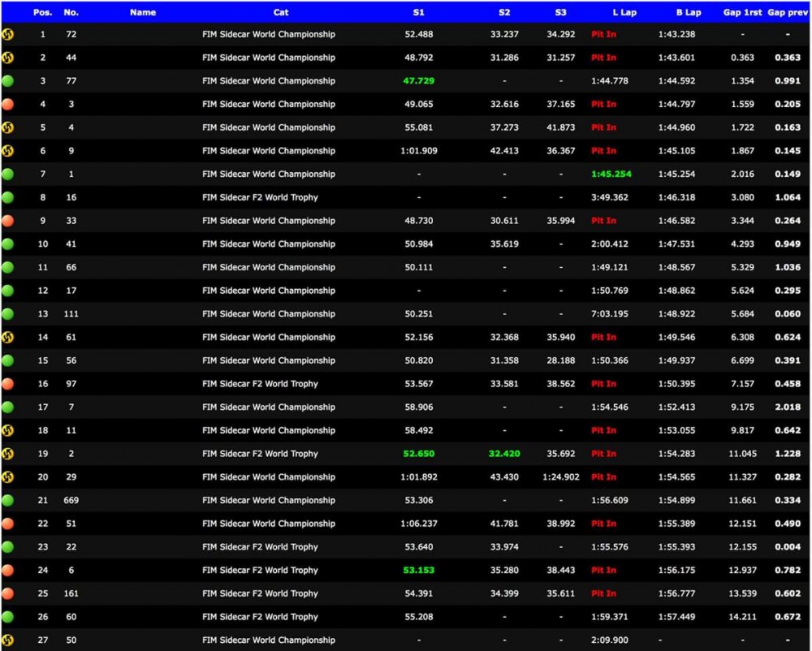
Task: Click last lap 7:03.195
Action: pyautogui.click(x=610, y=313)
